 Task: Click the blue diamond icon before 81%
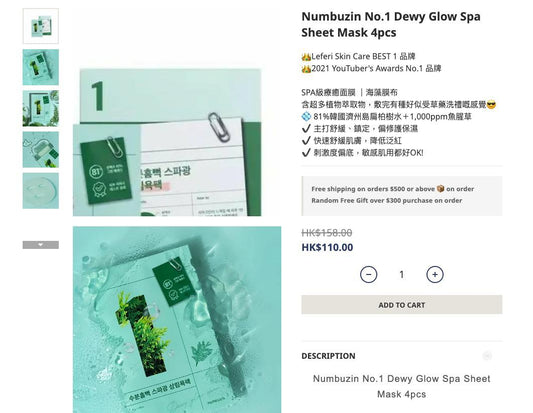[306, 116]
